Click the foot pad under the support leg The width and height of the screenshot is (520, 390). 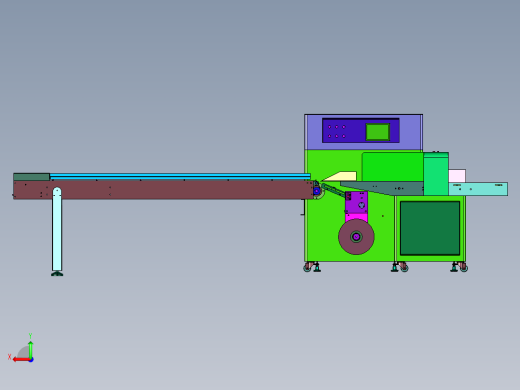57,274
